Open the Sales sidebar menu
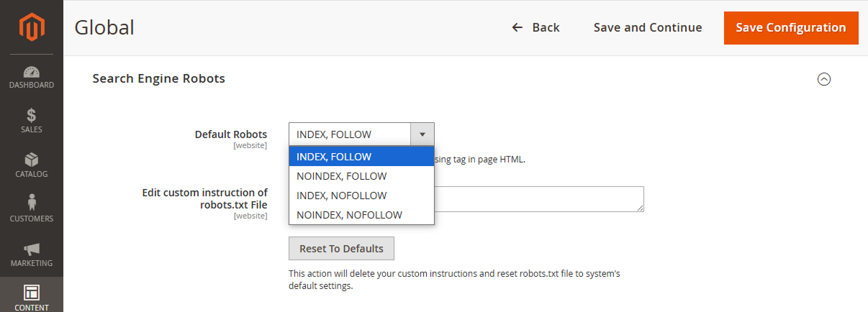The height and width of the screenshot is (312, 868). [x=31, y=121]
